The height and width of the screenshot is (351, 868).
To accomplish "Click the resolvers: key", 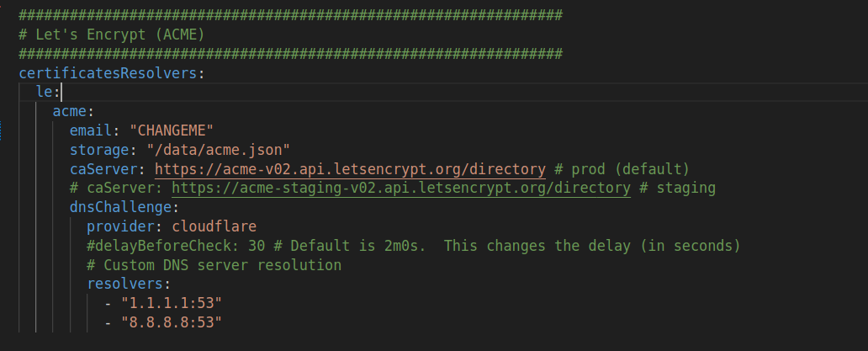I will pyautogui.click(x=129, y=284).
